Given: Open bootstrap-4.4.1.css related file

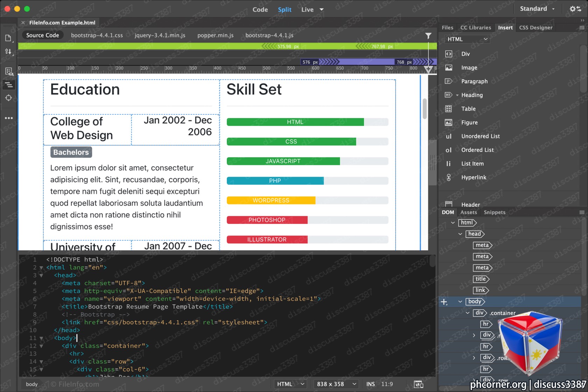Looking at the screenshot, I should 97,35.
